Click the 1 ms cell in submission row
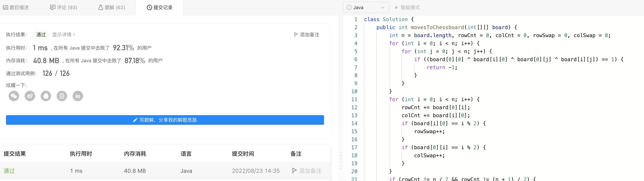 tap(76, 171)
